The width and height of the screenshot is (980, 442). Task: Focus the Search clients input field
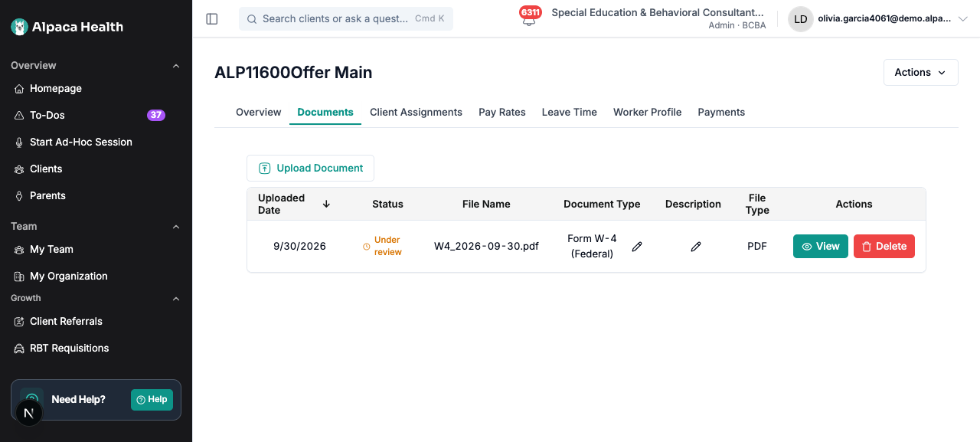[x=346, y=19]
